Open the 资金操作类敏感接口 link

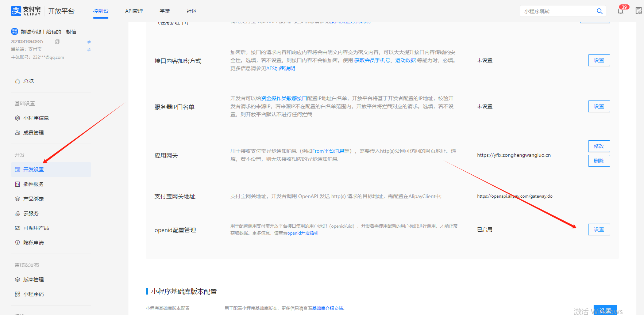(x=284, y=98)
